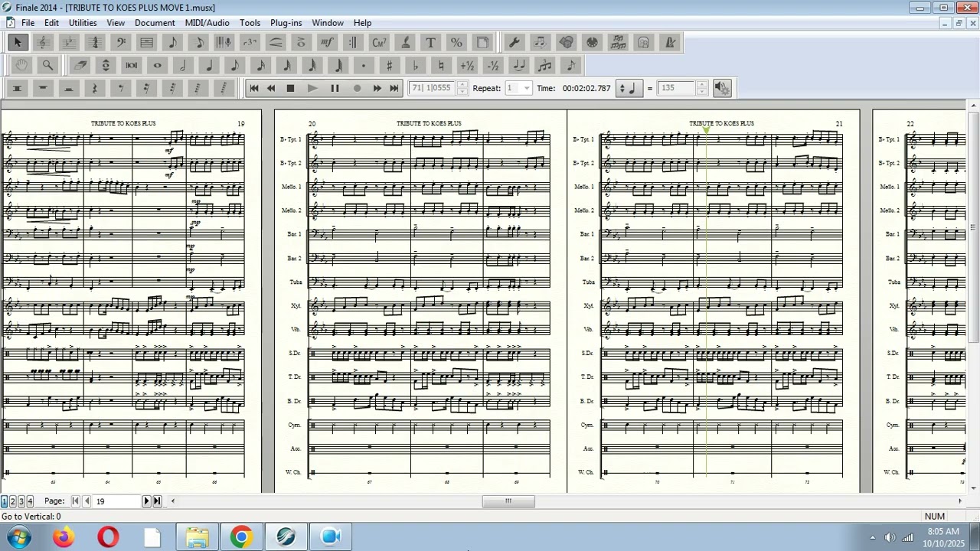Select the Note Mover tool

(541, 42)
